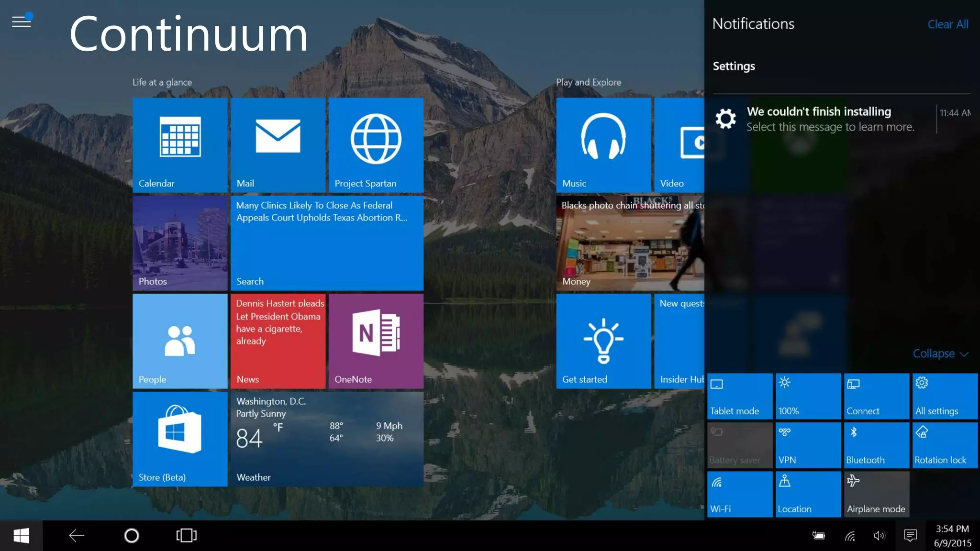Open the Connect quick action
Viewport: 980px width, 551px height.
(x=877, y=396)
